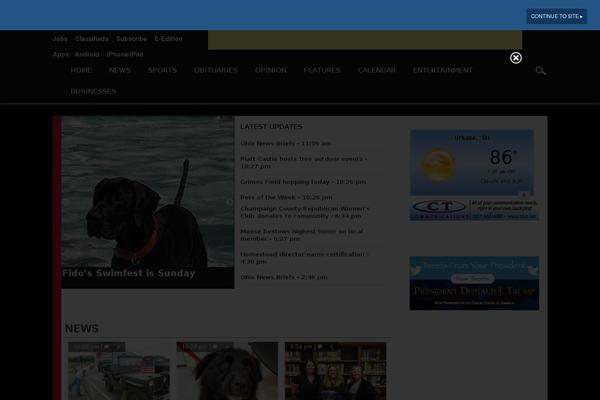Open the Jobs link

(x=60, y=39)
